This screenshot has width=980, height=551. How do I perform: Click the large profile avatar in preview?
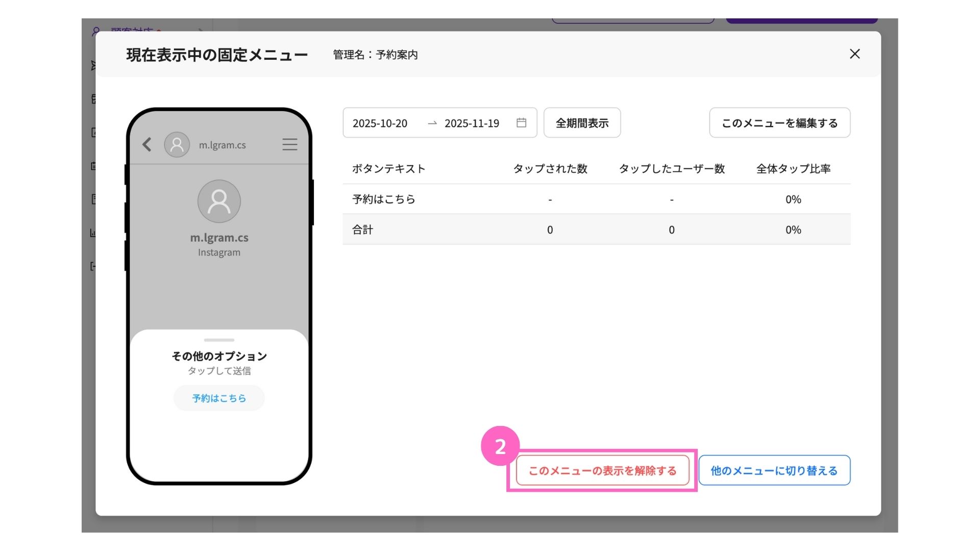click(x=219, y=202)
